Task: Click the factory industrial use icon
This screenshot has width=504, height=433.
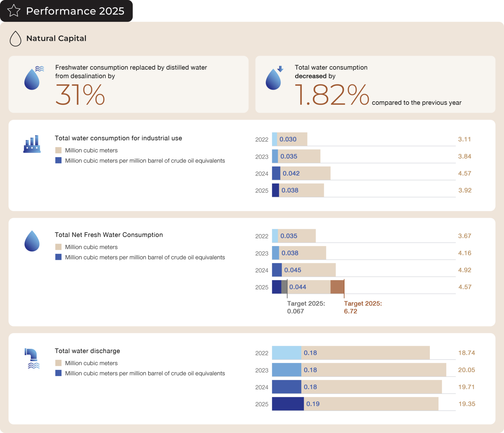Action: pyautogui.click(x=32, y=144)
